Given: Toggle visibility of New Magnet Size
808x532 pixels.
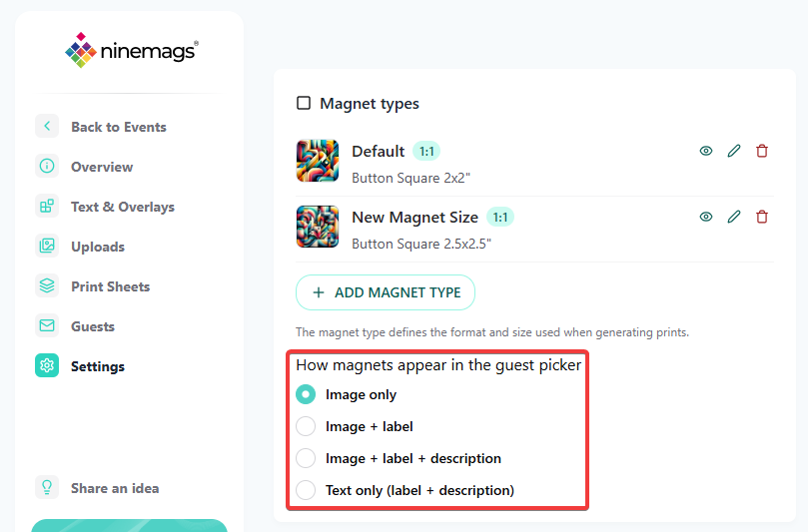Looking at the screenshot, I should click(706, 217).
